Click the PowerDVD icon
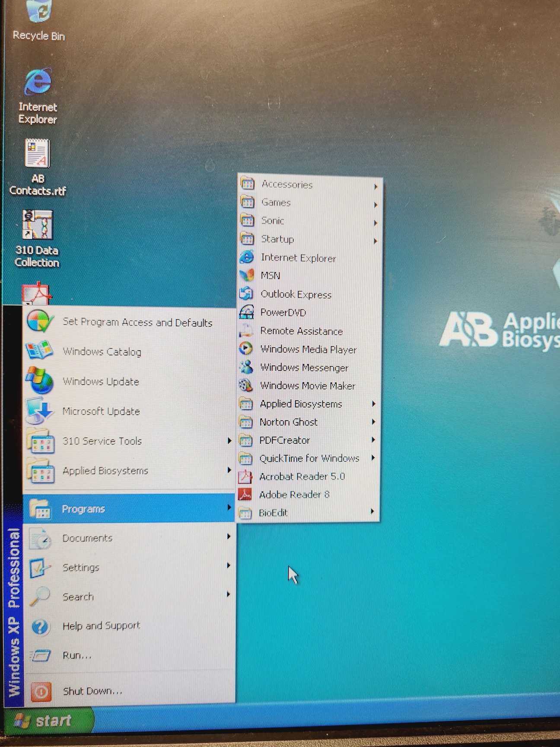This screenshot has height=747, width=560. [246, 312]
